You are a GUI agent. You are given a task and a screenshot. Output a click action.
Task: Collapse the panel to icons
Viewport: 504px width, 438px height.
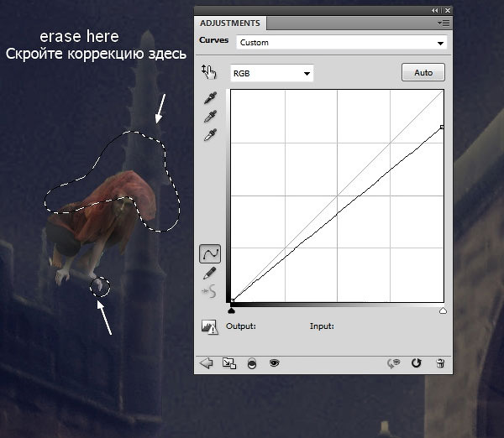[x=435, y=11]
